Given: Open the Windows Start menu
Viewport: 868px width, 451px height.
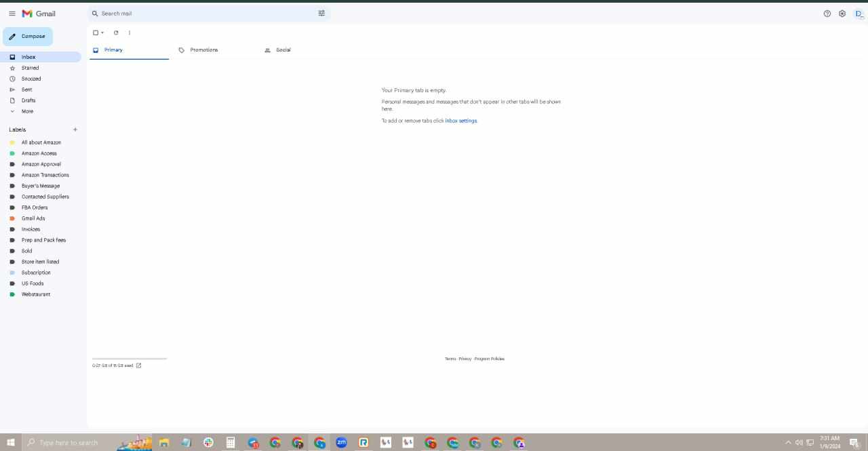Looking at the screenshot, I should [x=11, y=443].
